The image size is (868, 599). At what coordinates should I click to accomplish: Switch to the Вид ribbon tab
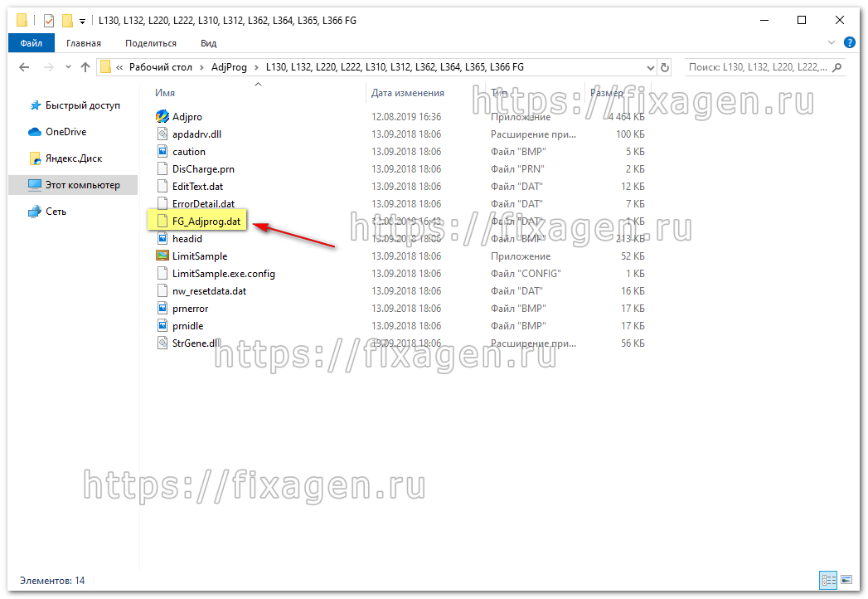click(x=207, y=42)
